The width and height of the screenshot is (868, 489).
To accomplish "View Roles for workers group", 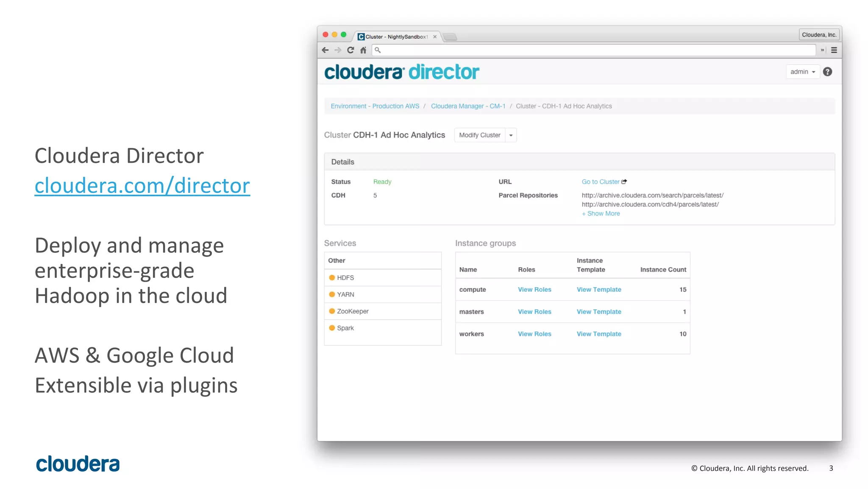I will click(x=534, y=334).
